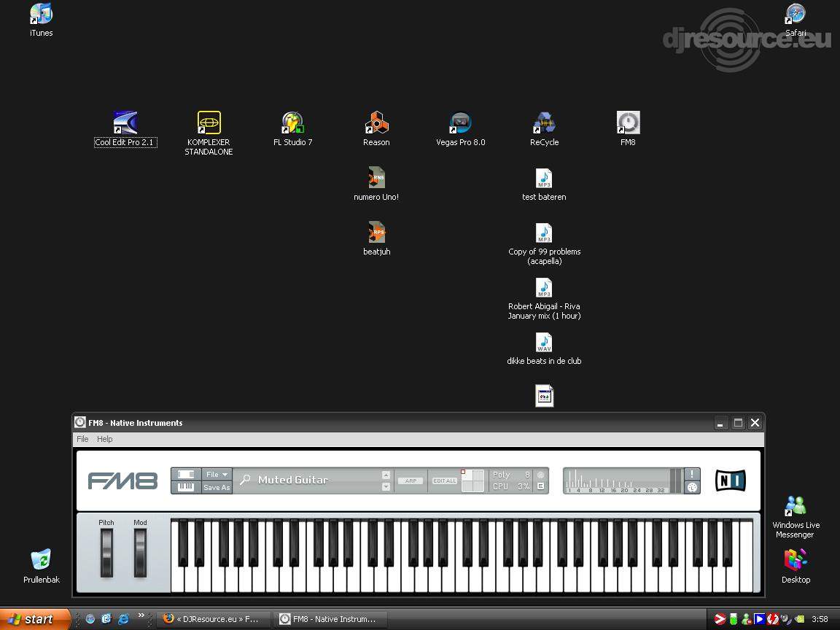Image resolution: width=840 pixels, height=630 pixels.
Task: Click the blue play-button tray icon
Action: [759, 619]
